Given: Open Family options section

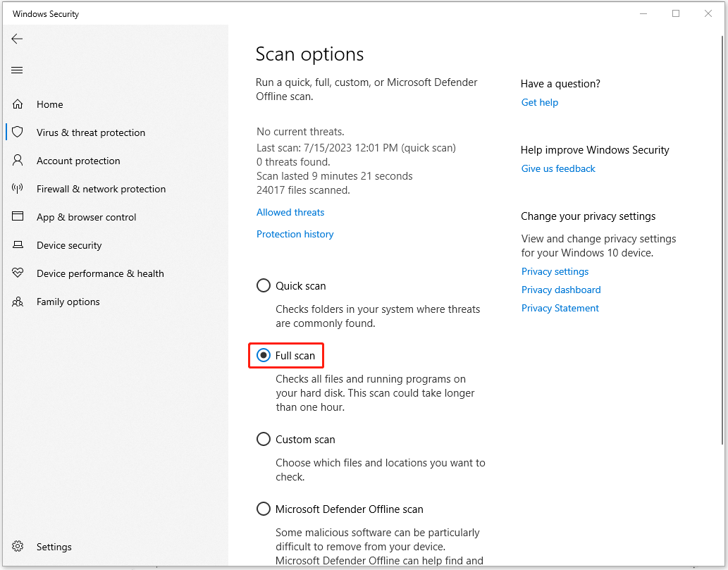Looking at the screenshot, I should coord(68,302).
